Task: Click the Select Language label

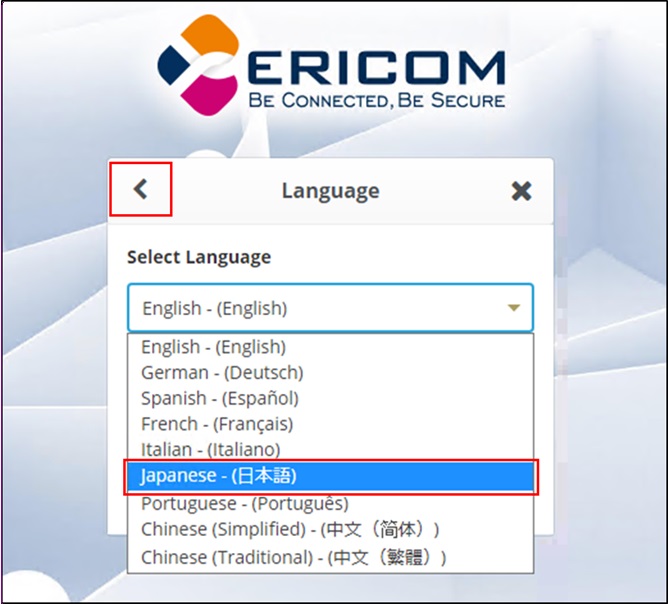Action: pos(199,257)
